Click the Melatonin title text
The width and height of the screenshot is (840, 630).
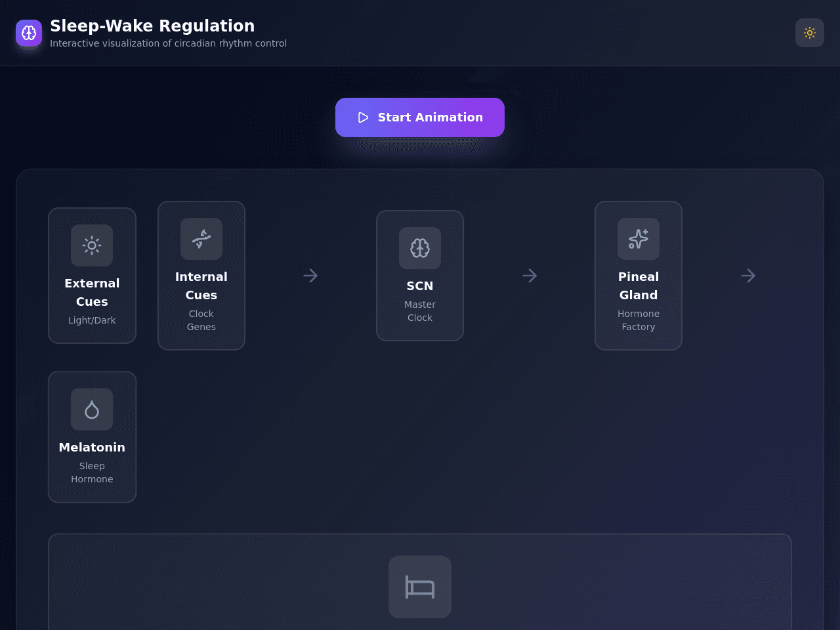[x=92, y=448]
